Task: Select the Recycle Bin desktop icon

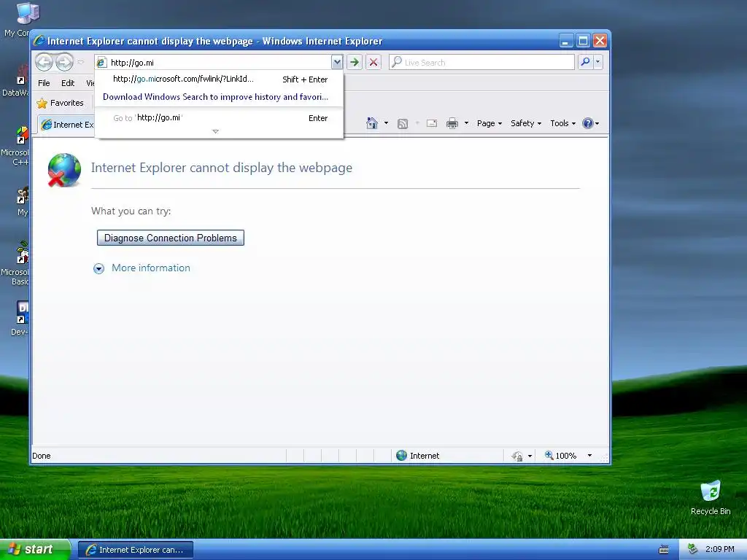Action: pos(711,497)
